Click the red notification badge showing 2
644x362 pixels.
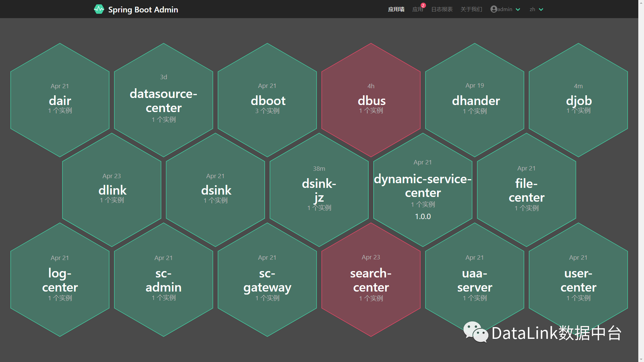[x=423, y=5]
